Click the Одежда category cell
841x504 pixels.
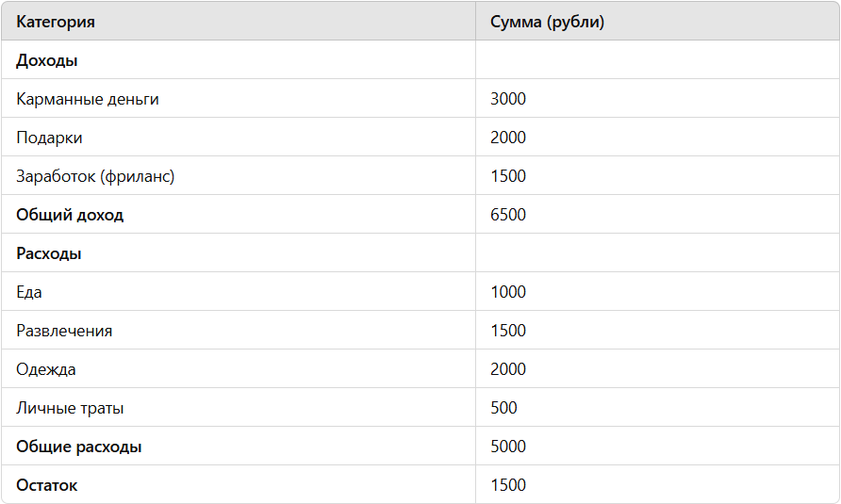(46, 369)
